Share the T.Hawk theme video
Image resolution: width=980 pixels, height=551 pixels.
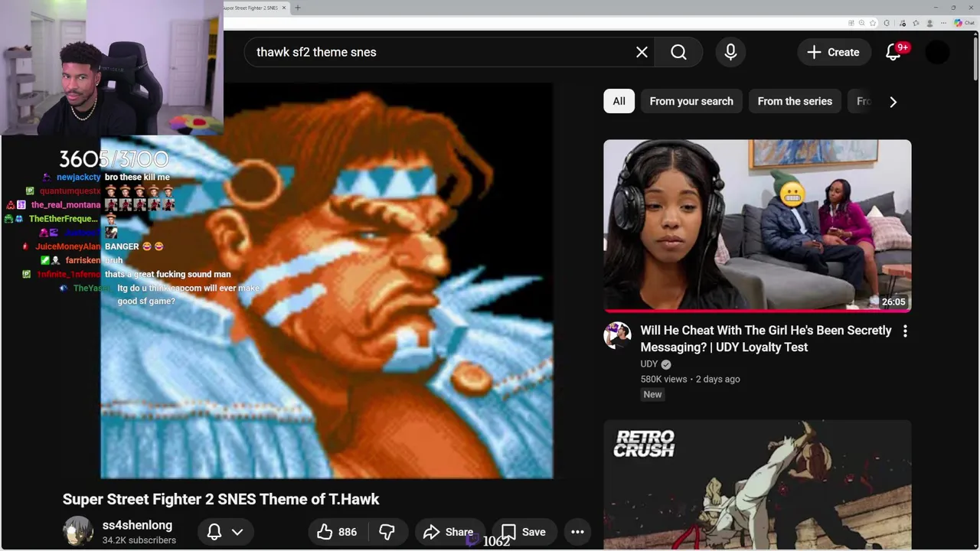(449, 532)
